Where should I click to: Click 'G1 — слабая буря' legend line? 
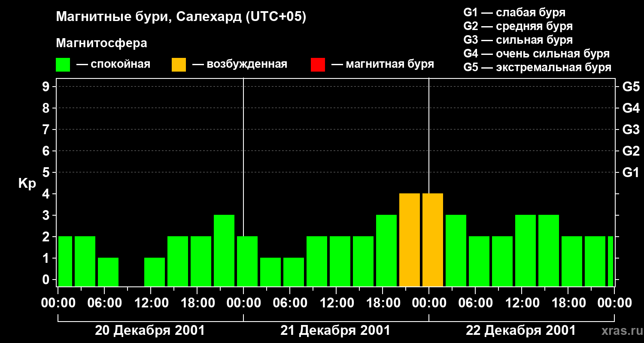point(514,12)
